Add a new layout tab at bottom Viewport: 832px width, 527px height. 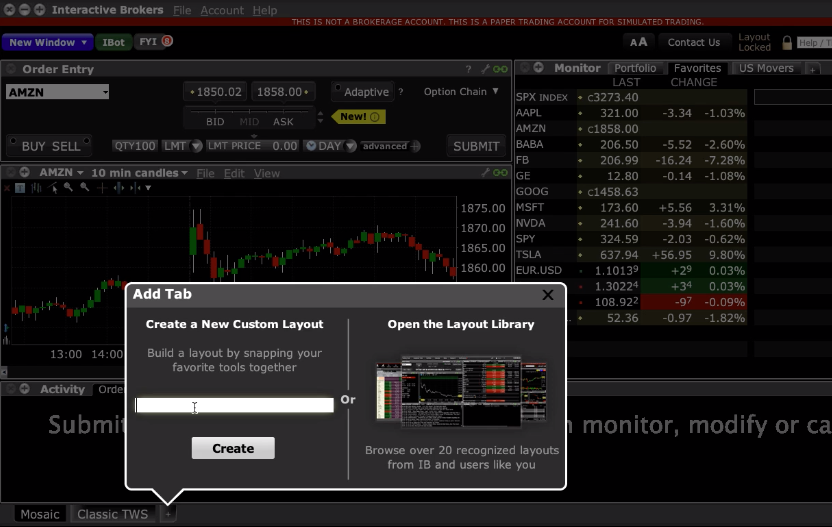pos(168,514)
